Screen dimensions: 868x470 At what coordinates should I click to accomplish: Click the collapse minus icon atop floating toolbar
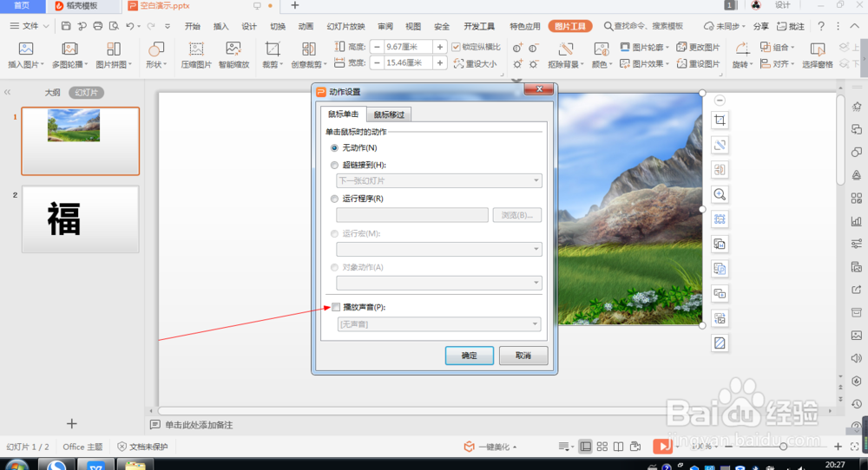[x=720, y=100]
